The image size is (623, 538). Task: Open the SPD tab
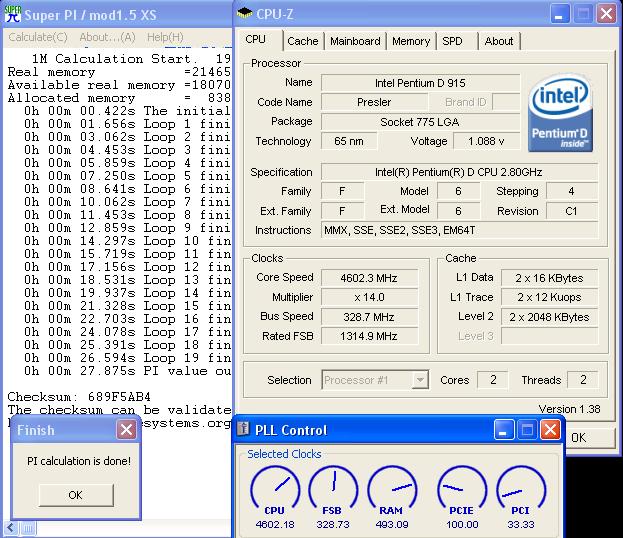coord(452,41)
